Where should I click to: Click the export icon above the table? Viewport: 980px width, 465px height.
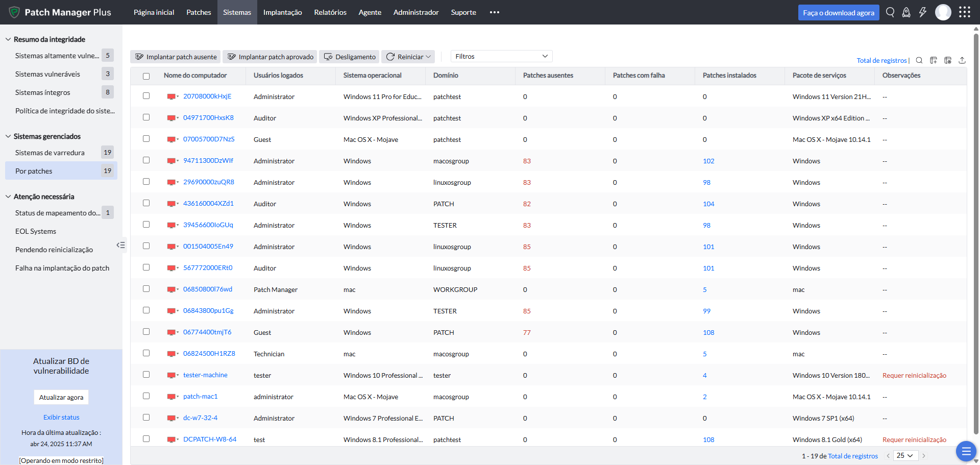coord(962,60)
